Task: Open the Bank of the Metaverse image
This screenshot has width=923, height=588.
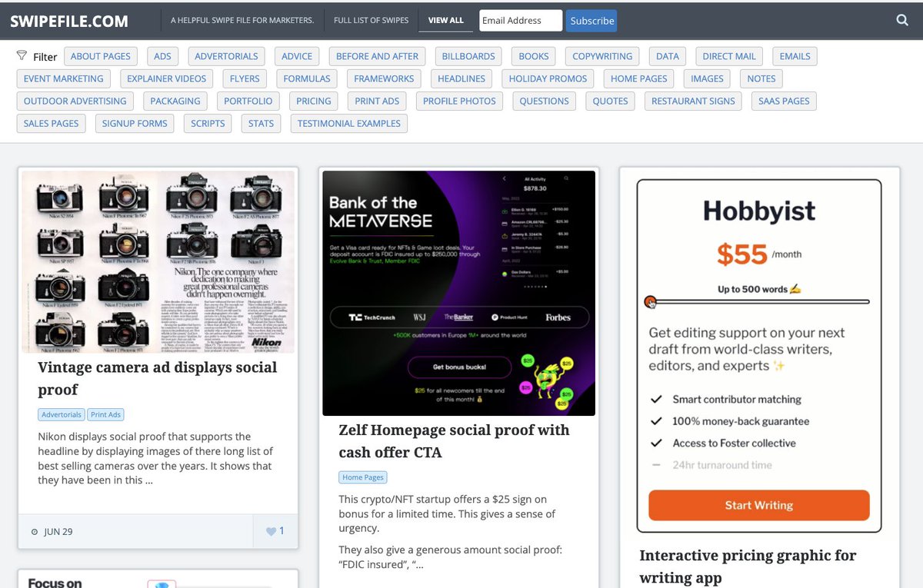Action: pyautogui.click(x=459, y=293)
